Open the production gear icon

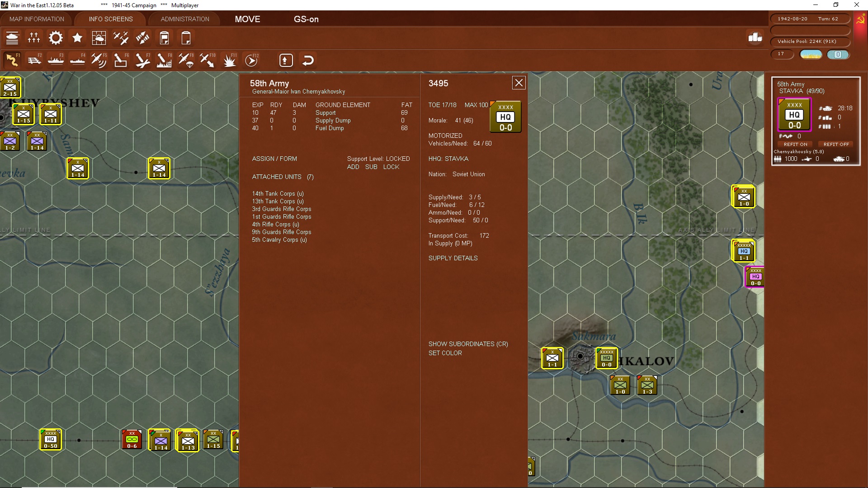56,38
